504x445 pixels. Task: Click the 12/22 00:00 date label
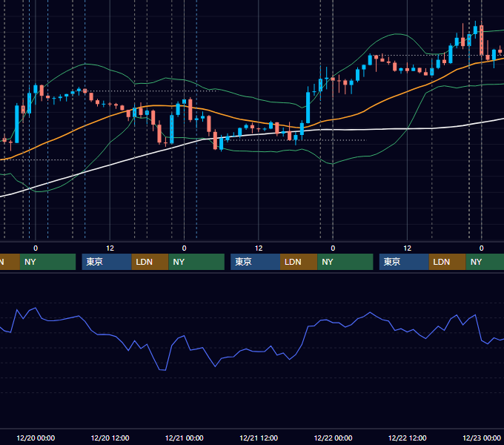tap(333, 438)
